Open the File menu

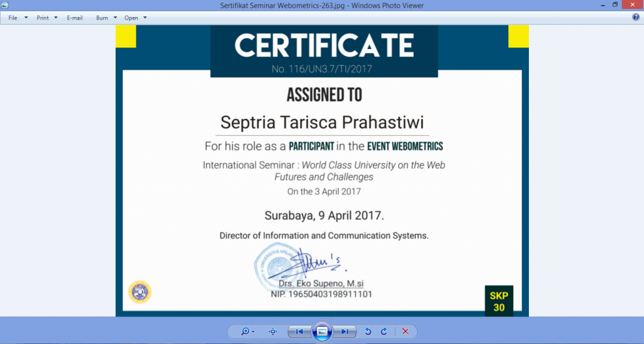pos(13,18)
